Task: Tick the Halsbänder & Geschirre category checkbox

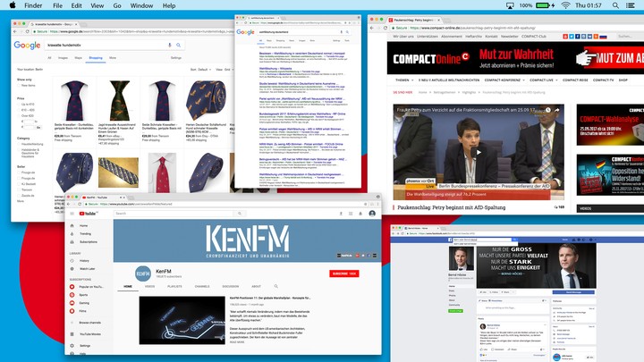Action: pos(19,150)
